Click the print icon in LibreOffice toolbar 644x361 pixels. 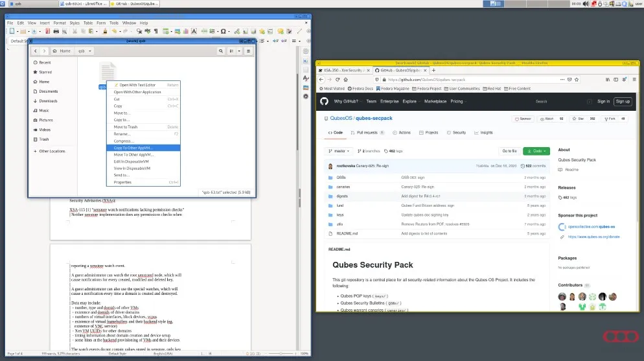[56, 31]
